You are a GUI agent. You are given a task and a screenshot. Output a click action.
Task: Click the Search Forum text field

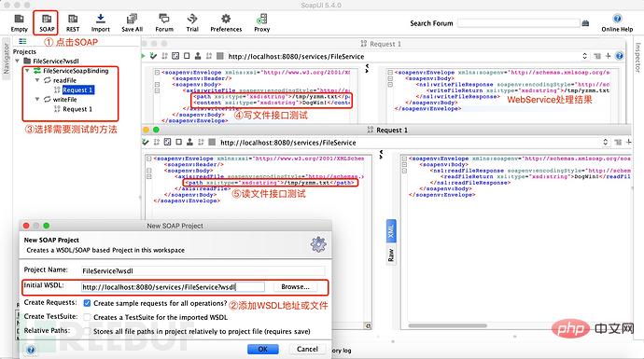coord(519,23)
